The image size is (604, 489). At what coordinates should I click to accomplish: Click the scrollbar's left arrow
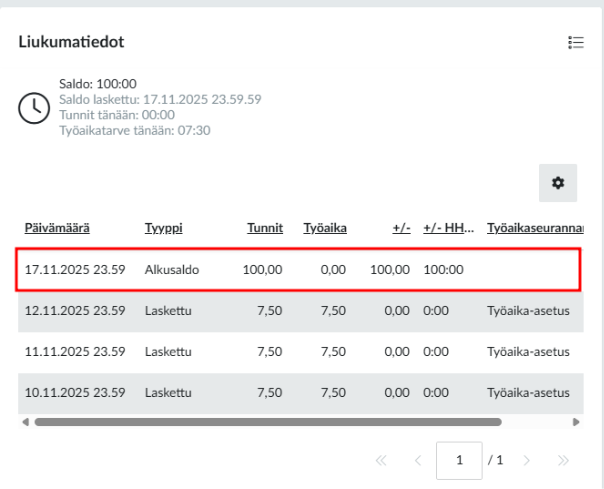point(26,422)
